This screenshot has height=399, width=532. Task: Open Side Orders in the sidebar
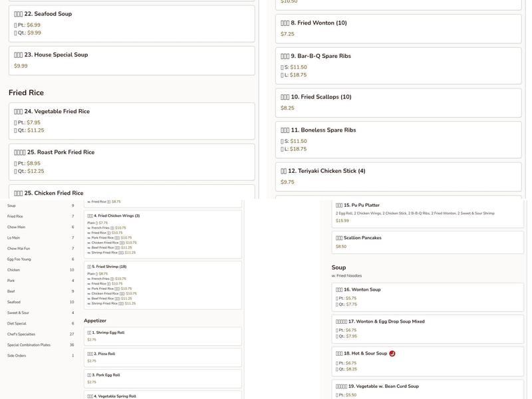pyautogui.click(x=17, y=355)
